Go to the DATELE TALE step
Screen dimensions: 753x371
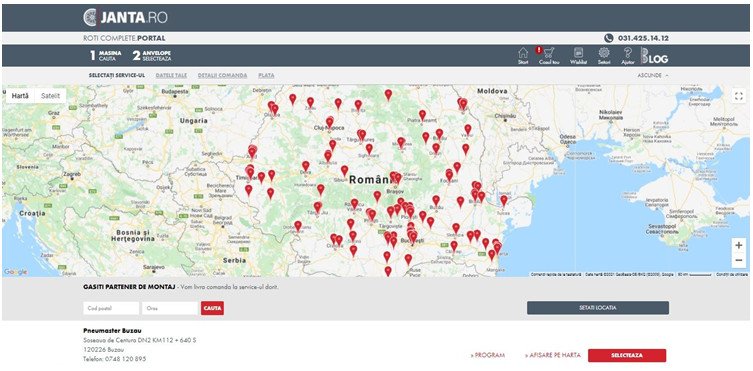point(171,75)
